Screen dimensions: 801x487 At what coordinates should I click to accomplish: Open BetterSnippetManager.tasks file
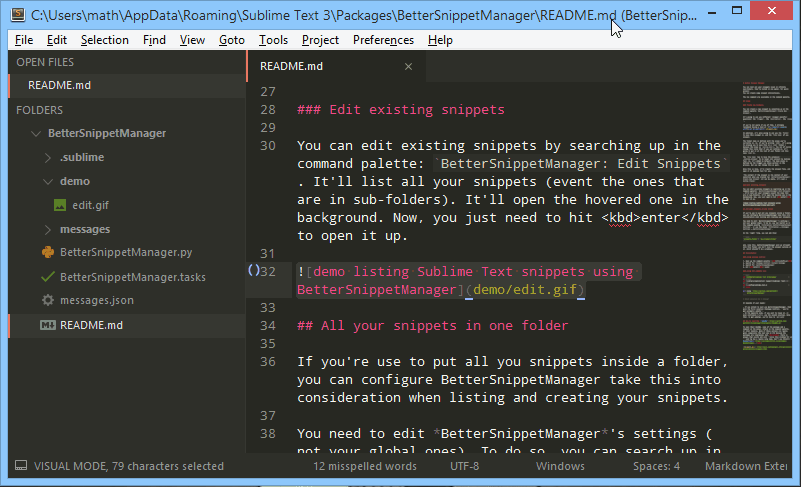[133, 276]
